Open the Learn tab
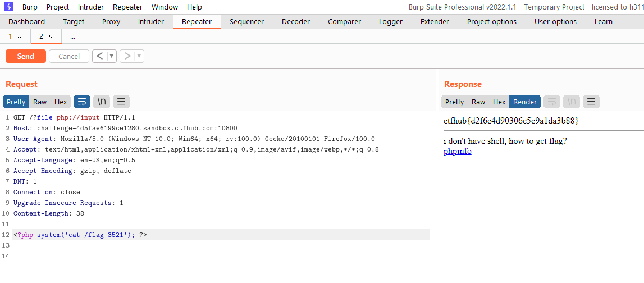Screen dimensions: 644x283 (x=604, y=22)
